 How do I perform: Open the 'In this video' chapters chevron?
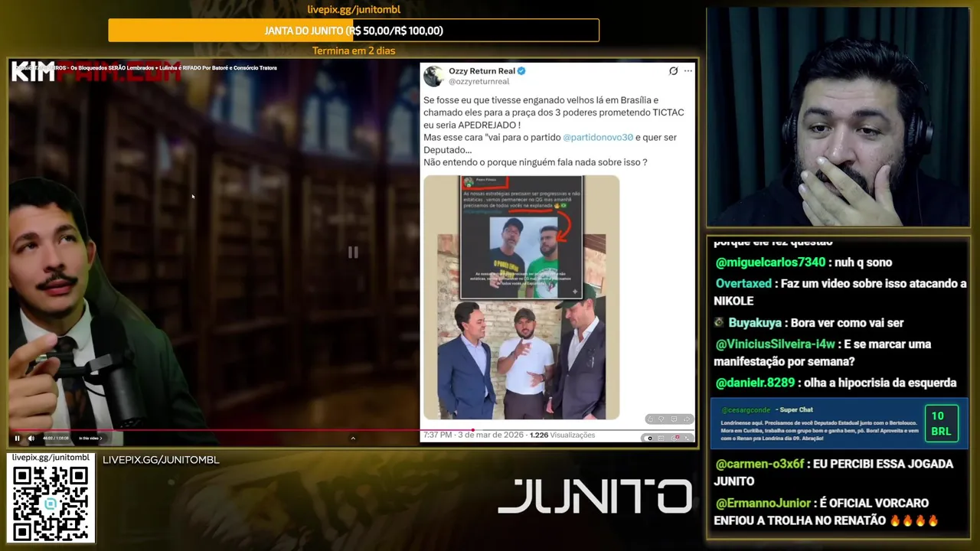[x=101, y=439]
